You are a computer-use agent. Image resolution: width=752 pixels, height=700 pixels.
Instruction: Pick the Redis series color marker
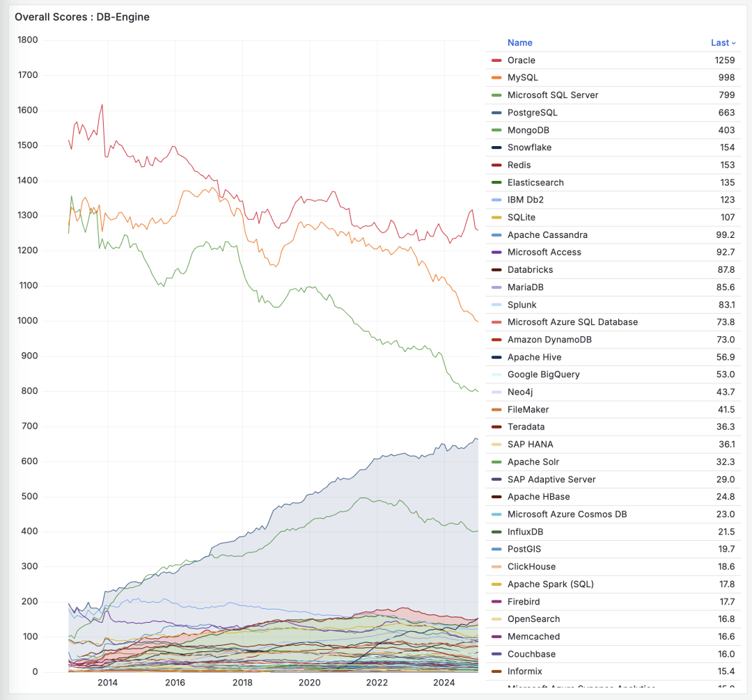coord(496,165)
